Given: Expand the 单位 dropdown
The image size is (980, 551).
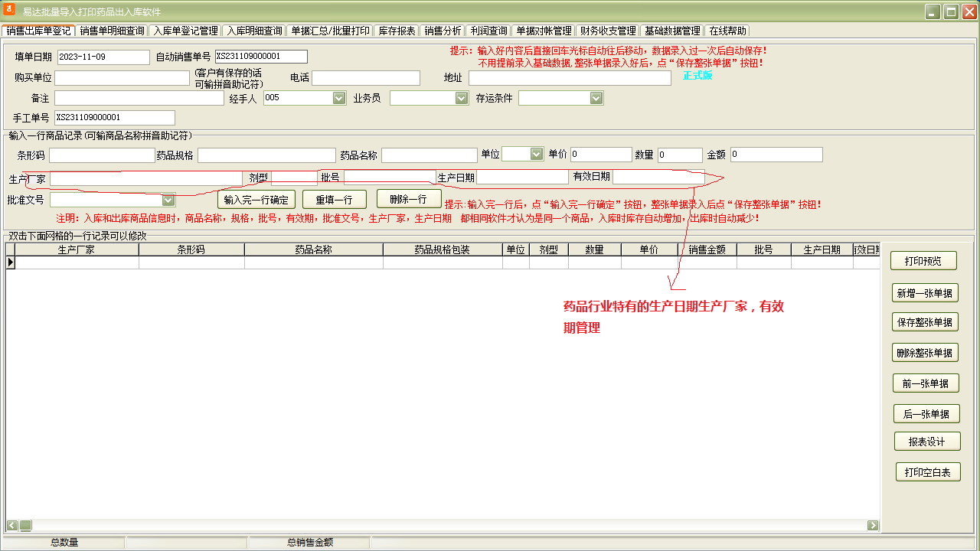Looking at the screenshot, I should tap(537, 154).
